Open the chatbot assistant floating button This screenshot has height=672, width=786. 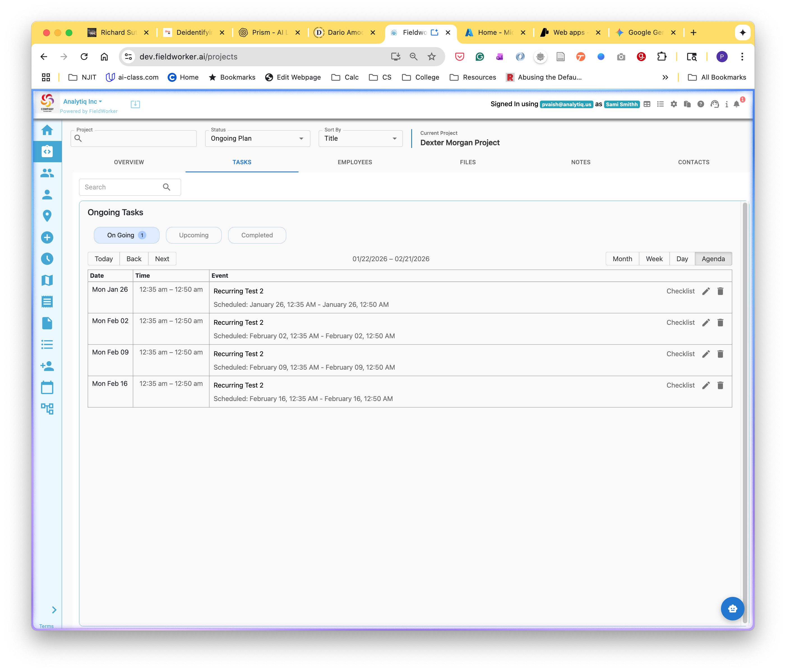732,609
